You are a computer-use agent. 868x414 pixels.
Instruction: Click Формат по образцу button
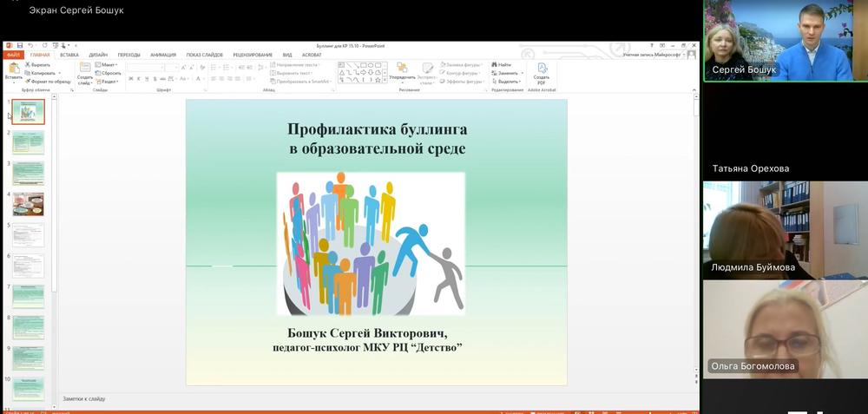(48, 82)
